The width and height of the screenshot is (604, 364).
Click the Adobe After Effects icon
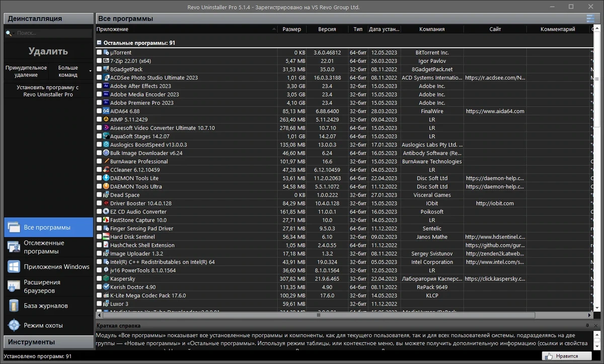click(x=106, y=86)
